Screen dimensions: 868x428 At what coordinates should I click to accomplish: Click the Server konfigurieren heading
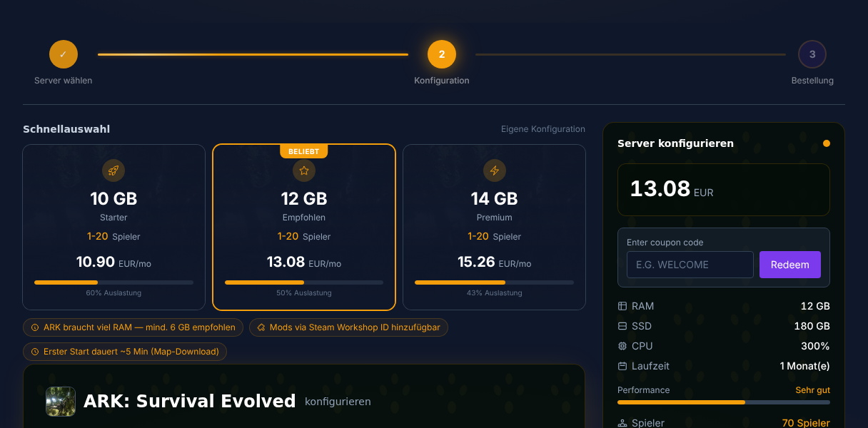(x=675, y=143)
